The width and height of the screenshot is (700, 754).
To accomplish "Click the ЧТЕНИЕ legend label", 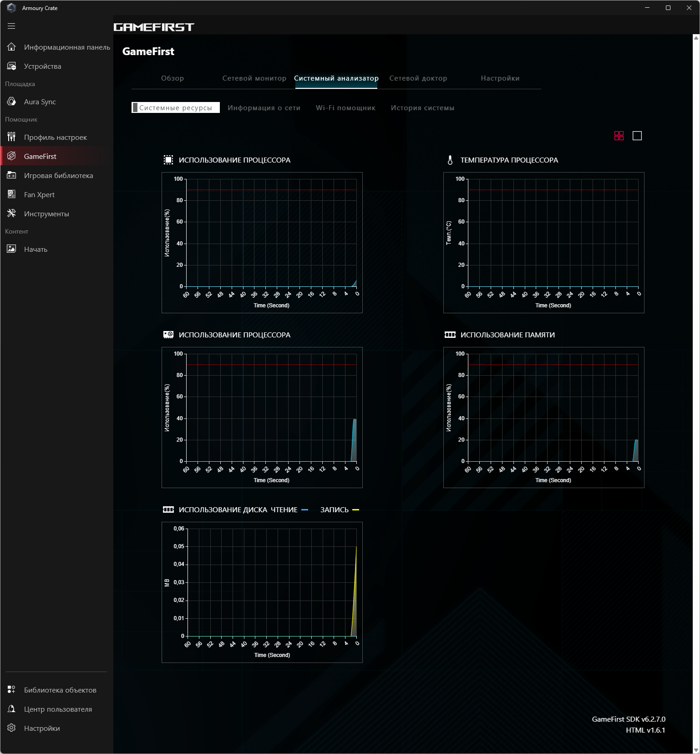I will coord(284,509).
